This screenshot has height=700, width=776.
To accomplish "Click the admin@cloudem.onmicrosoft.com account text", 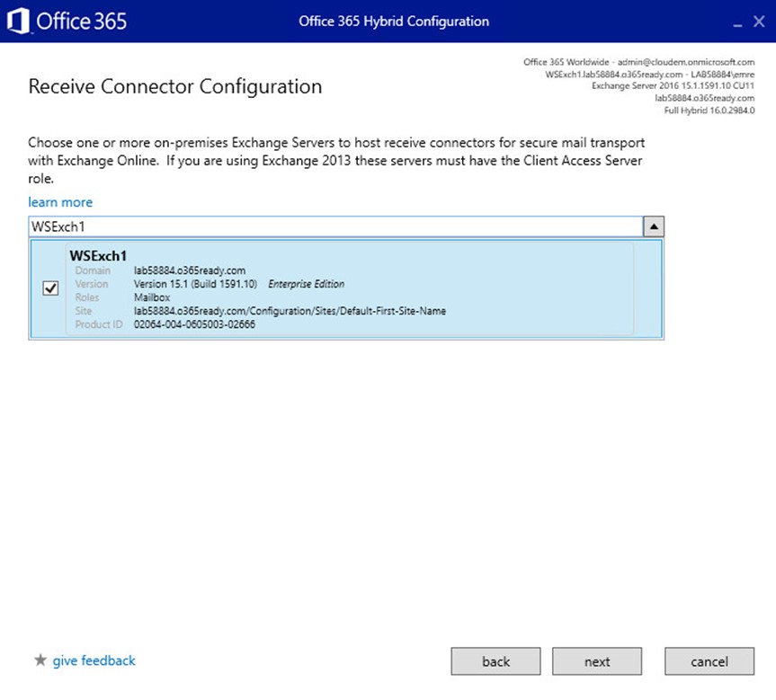I will (686, 62).
